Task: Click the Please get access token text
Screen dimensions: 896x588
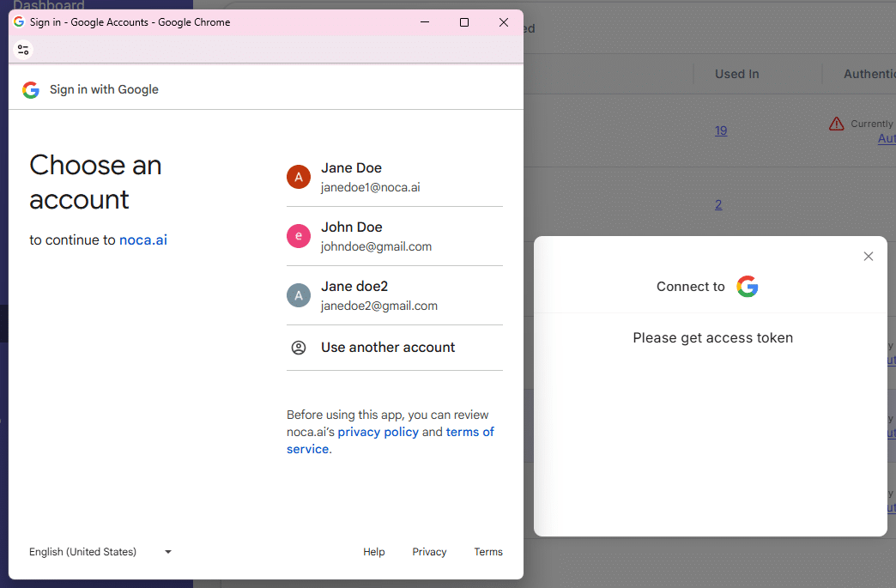Action: (x=712, y=337)
